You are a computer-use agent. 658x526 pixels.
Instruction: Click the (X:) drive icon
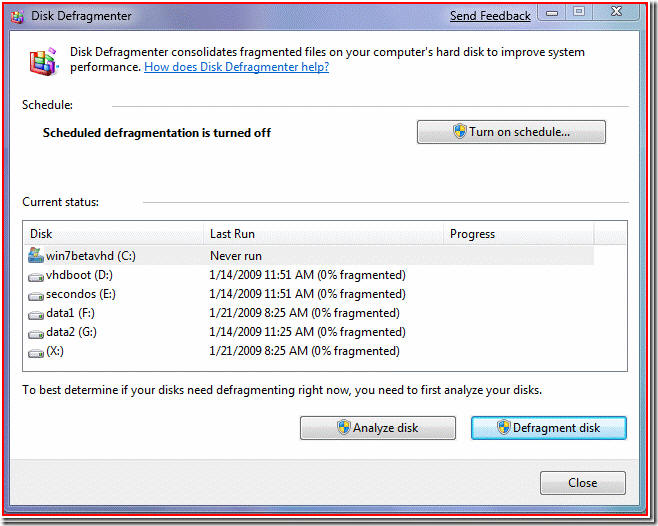[x=36, y=353]
